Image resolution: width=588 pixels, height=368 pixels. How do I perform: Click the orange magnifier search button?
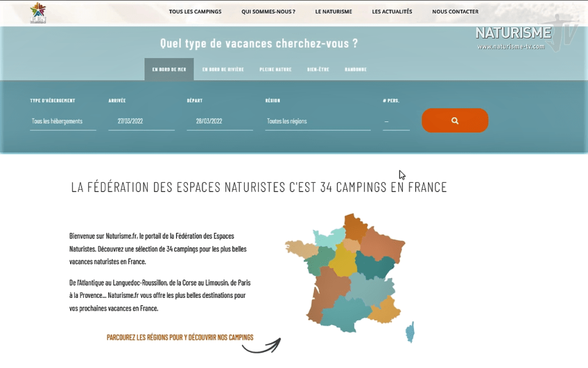(x=455, y=121)
